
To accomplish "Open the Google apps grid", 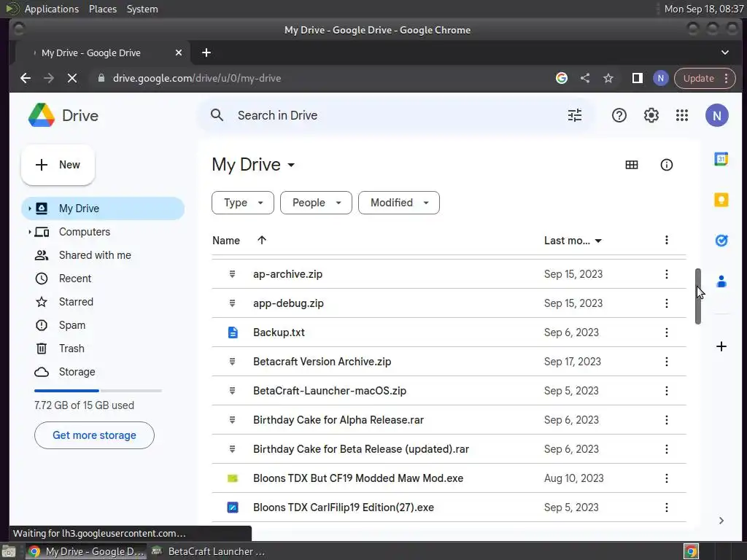I will pyautogui.click(x=682, y=115).
